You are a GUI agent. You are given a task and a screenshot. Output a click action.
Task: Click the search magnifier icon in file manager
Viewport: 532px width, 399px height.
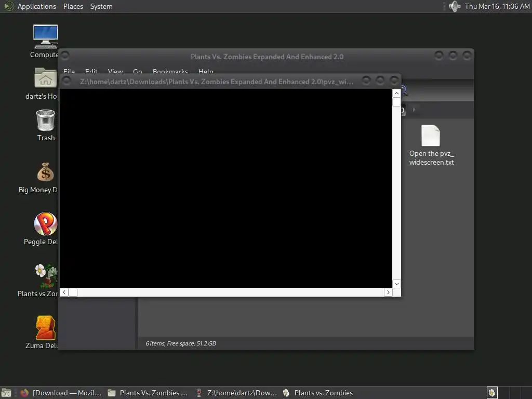point(404,91)
